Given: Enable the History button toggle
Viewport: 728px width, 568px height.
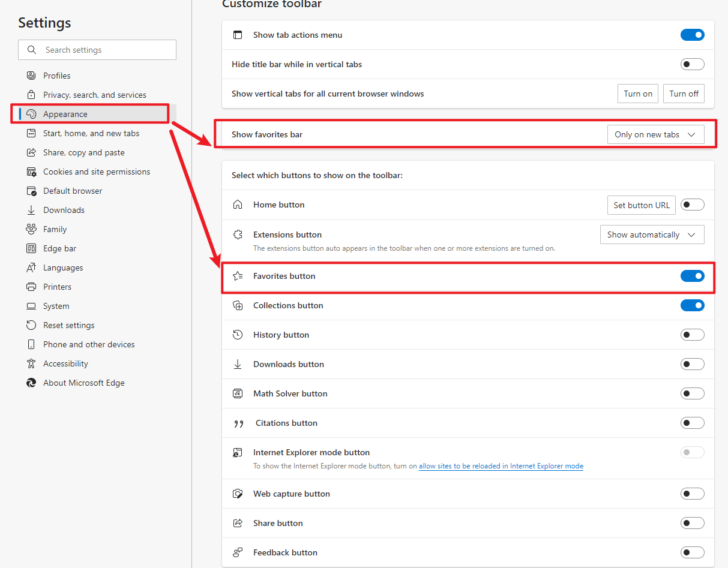Looking at the screenshot, I should (x=693, y=335).
